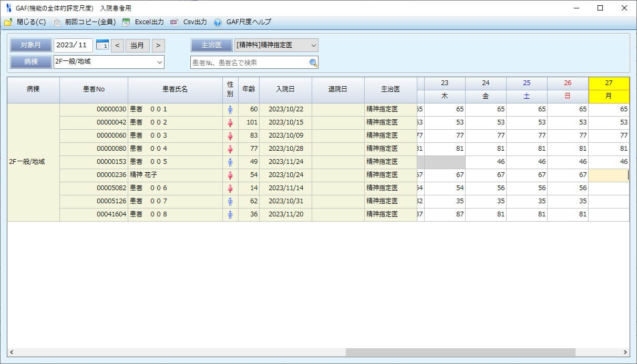Click the magnifier icon in patient search box
This screenshot has height=364, width=637.
tap(313, 63)
